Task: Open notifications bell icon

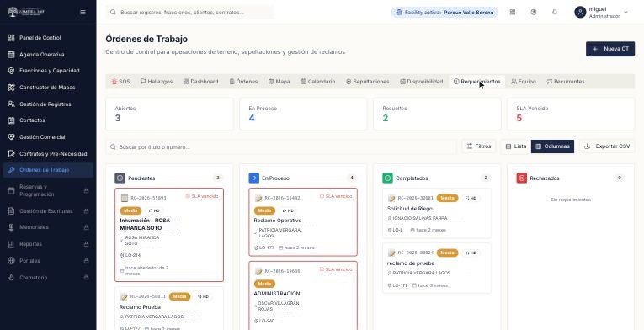Action: [x=555, y=13]
